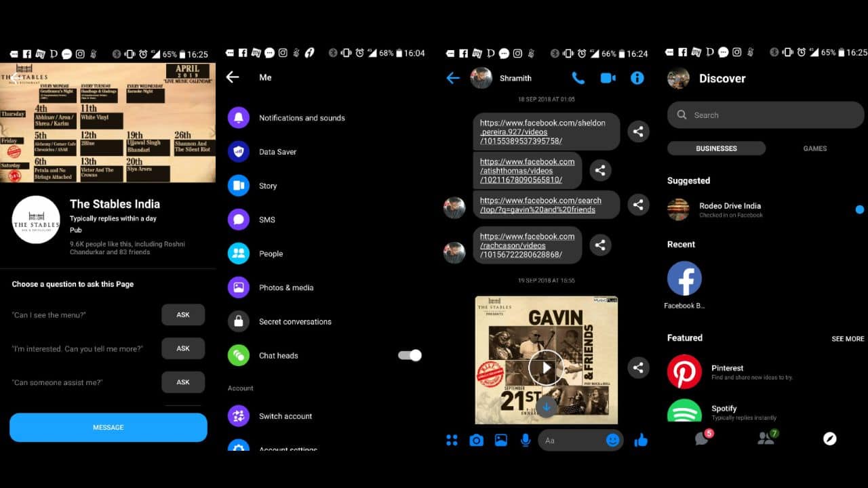Record a voice message with the microphone icon
Viewport: 868px width, 488px height.
525,440
